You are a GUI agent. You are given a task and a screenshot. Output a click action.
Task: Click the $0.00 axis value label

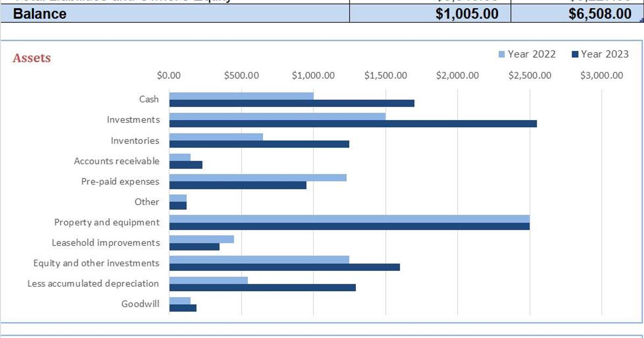point(170,76)
